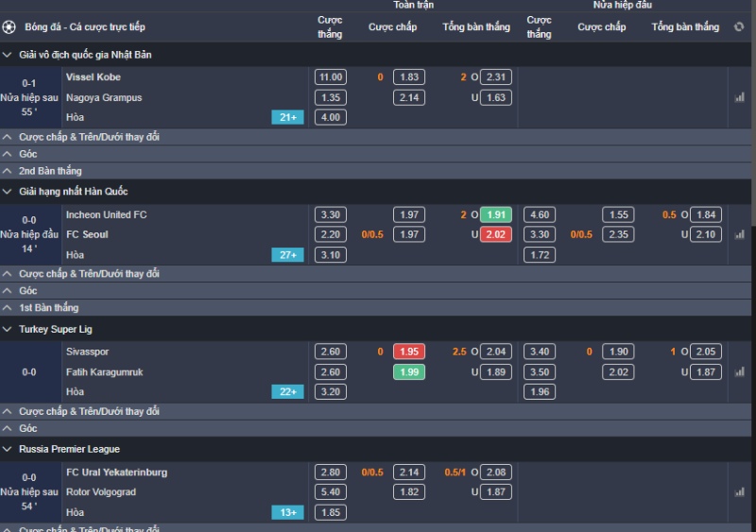Open statistics chart icon for Sivasspor match
Screen dimensions: 756x532
point(739,372)
